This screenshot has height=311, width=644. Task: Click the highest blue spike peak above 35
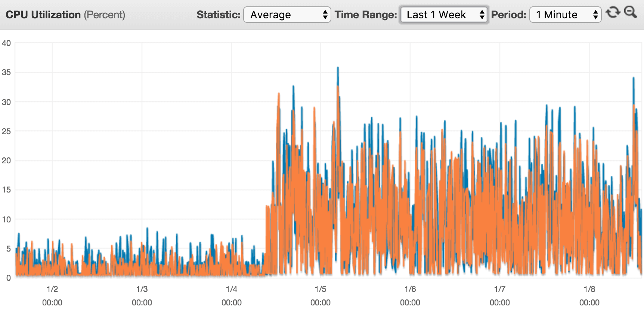point(338,68)
